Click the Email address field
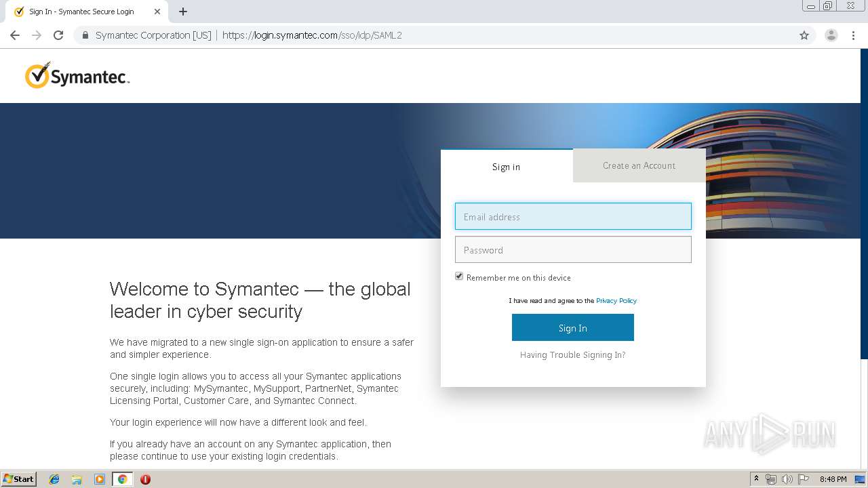This screenshot has width=868, height=488. (573, 217)
